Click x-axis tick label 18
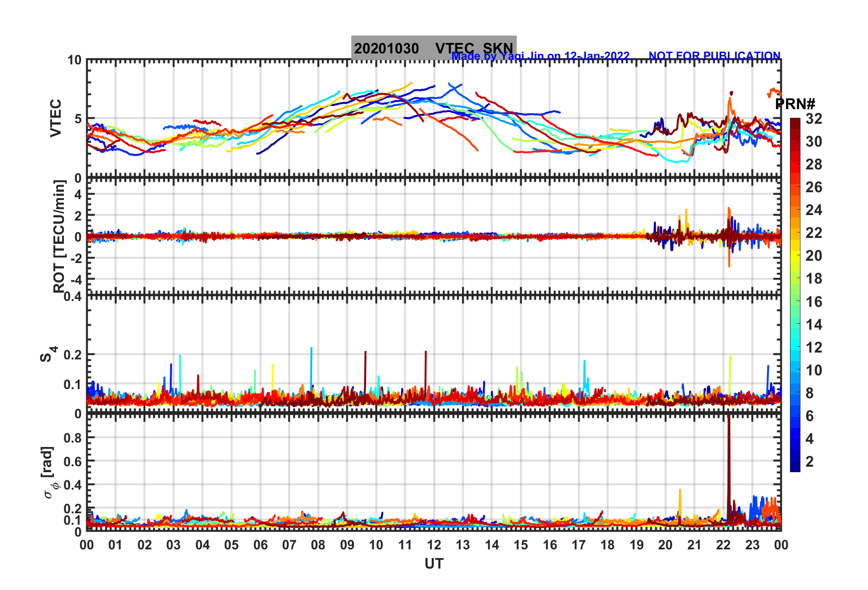The width and height of the screenshot is (868, 590). [607, 545]
